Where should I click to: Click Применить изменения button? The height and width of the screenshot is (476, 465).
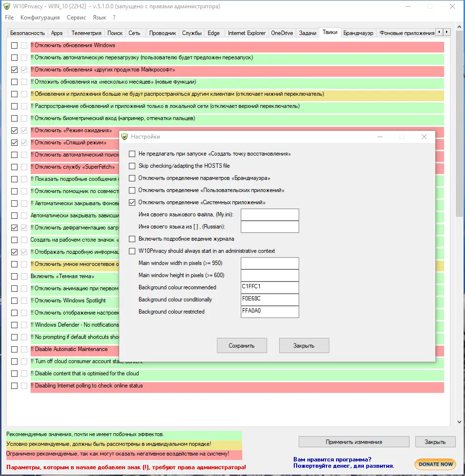point(354,441)
